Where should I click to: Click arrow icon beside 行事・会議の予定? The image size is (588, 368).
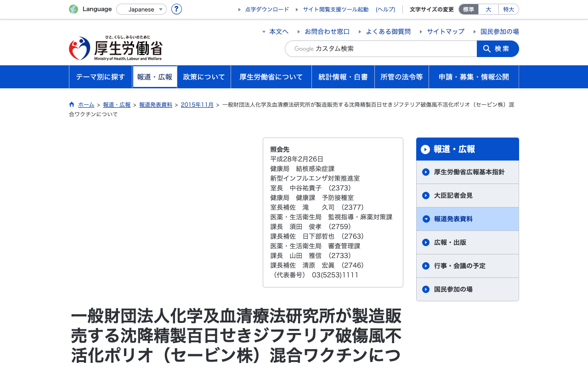click(426, 266)
